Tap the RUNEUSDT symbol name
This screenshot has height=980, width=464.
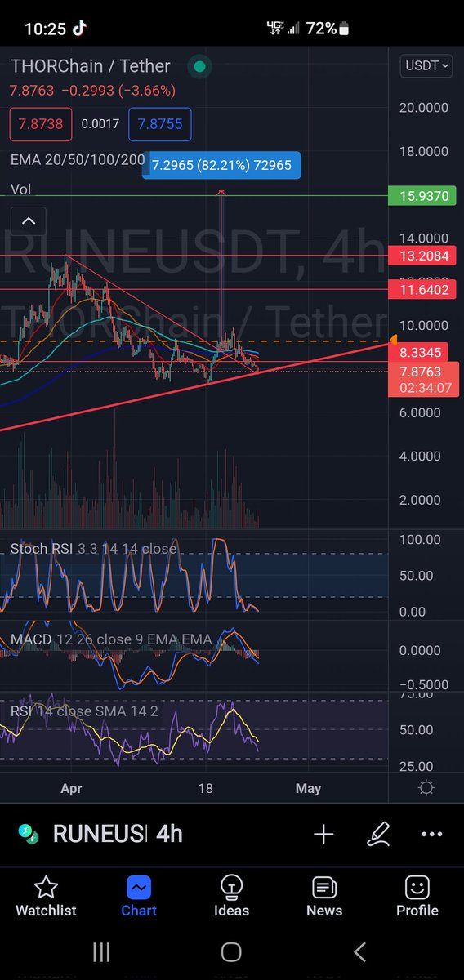pyautogui.click(x=99, y=834)
